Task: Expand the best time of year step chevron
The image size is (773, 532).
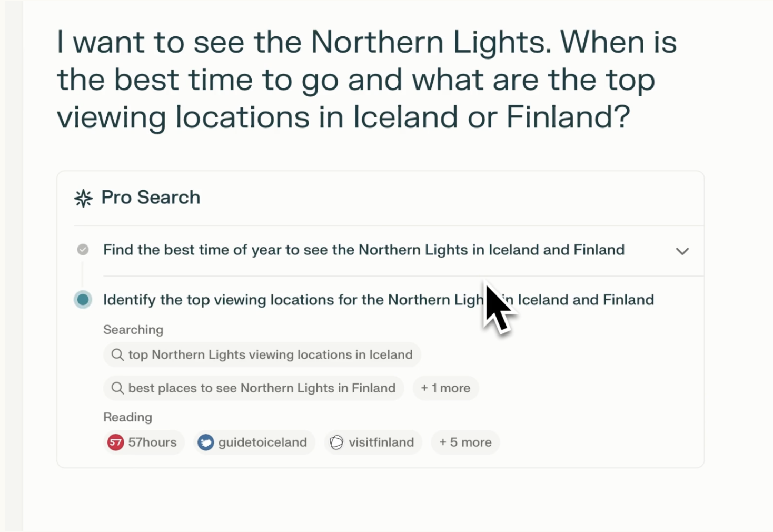Action: [682, 251]
